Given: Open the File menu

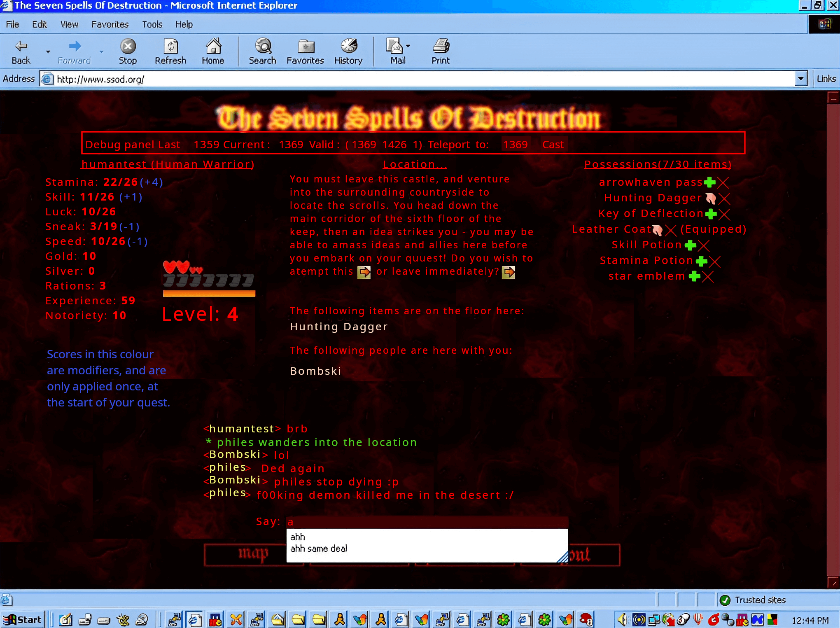Looking at the screenshot, I should pos(12,24).
